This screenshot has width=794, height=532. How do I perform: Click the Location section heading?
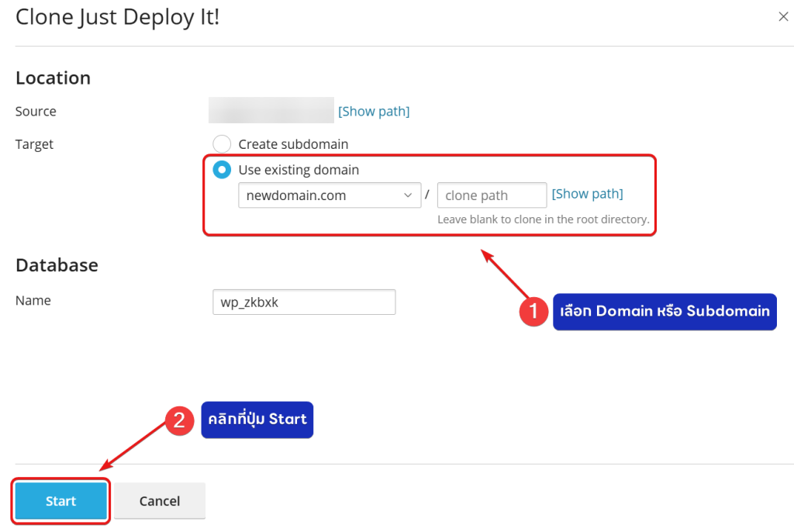(53, 78)
